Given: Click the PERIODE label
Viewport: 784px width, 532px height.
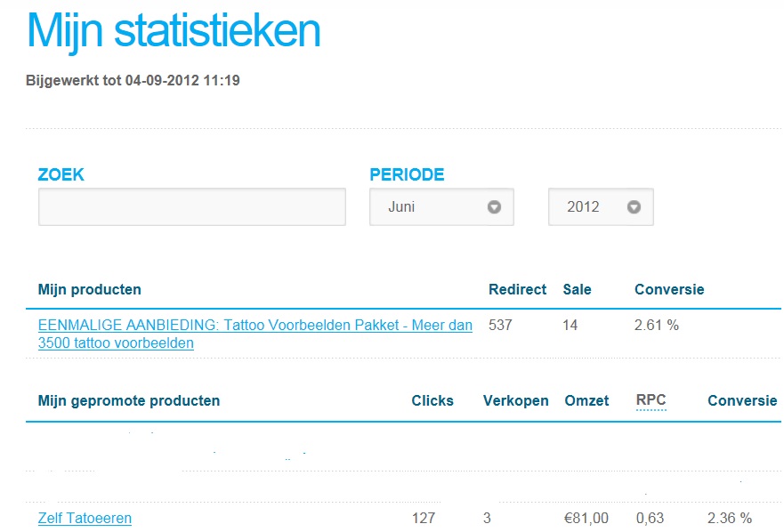Looking at the screenshot, I should [x=407, y=174].
